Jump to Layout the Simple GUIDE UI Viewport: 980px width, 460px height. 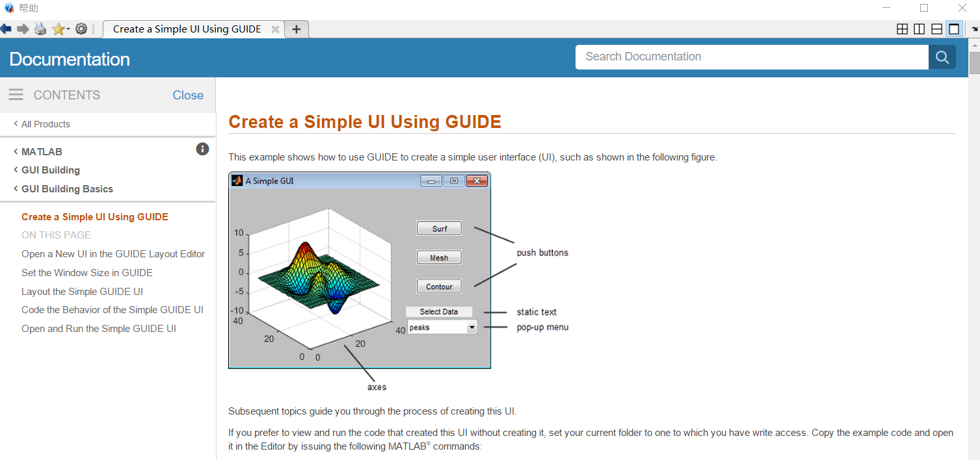(x=82, y=292)
